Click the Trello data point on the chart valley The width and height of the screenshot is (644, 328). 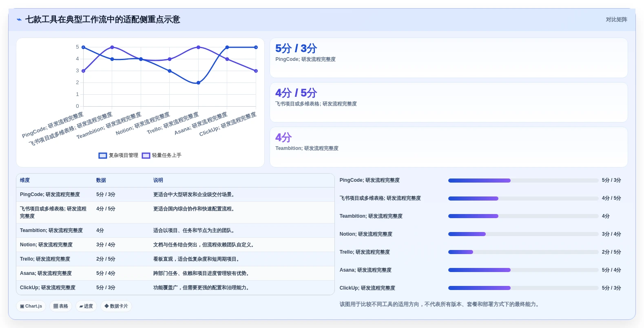pos(198,83)
